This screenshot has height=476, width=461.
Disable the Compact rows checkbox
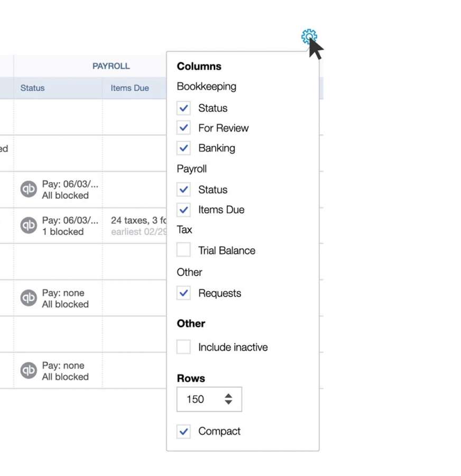click(x=183, y=432)
